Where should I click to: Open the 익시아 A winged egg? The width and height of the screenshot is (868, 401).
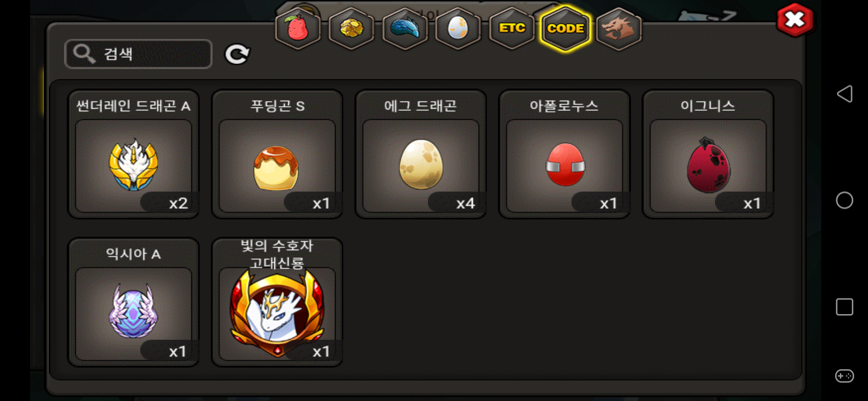click(x=134, y=302)
